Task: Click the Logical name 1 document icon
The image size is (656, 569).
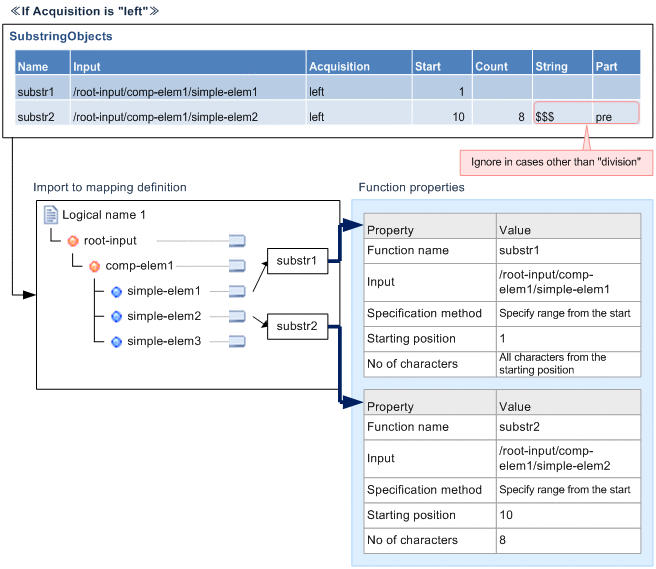Action: [x=51, y=214]
